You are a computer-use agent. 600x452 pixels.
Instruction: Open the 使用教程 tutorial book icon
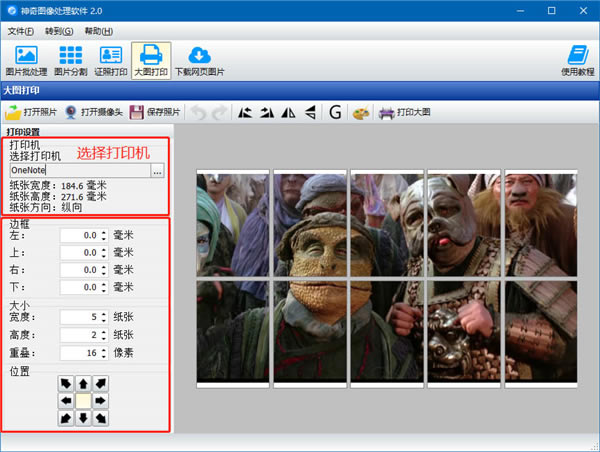coord(575,61)
